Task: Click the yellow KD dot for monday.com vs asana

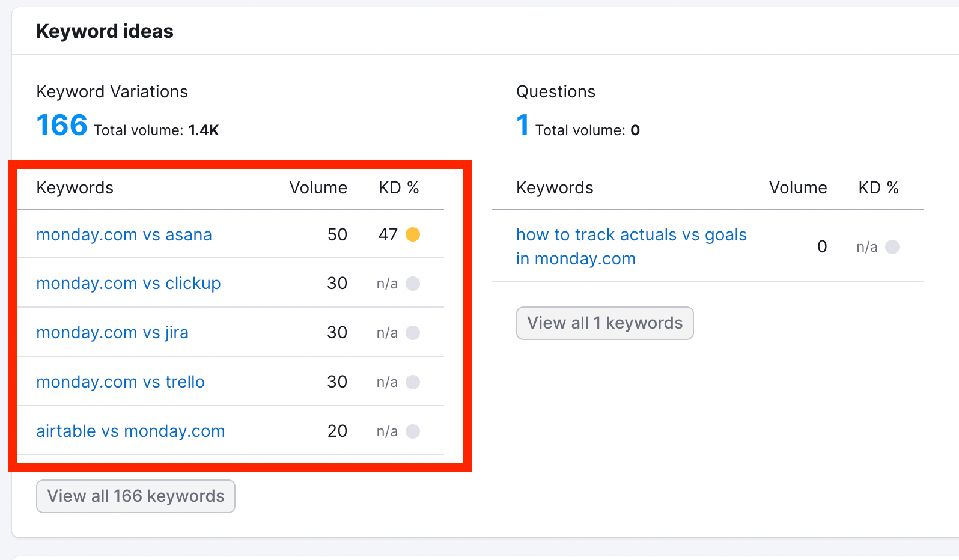Action: (x=413, y=234)
